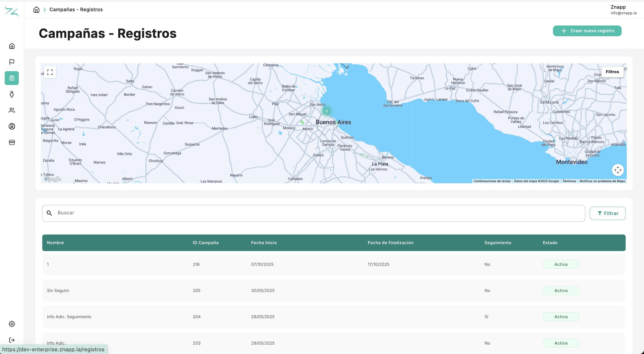Select the clipboard registros sidebar icon
Image resolution: width=644 pixels, height=354 pixels.
(x=12, y=78)
